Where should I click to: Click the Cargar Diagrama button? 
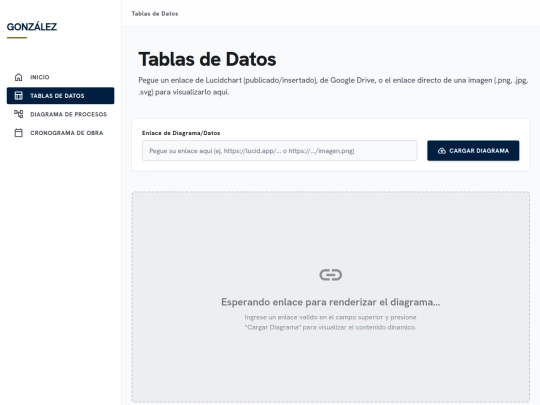click(473, 150)
